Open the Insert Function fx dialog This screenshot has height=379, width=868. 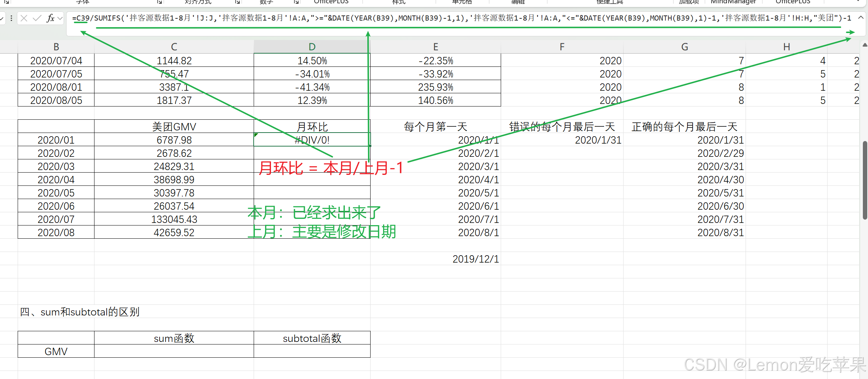pyautogui.click(x=50, y=18)
